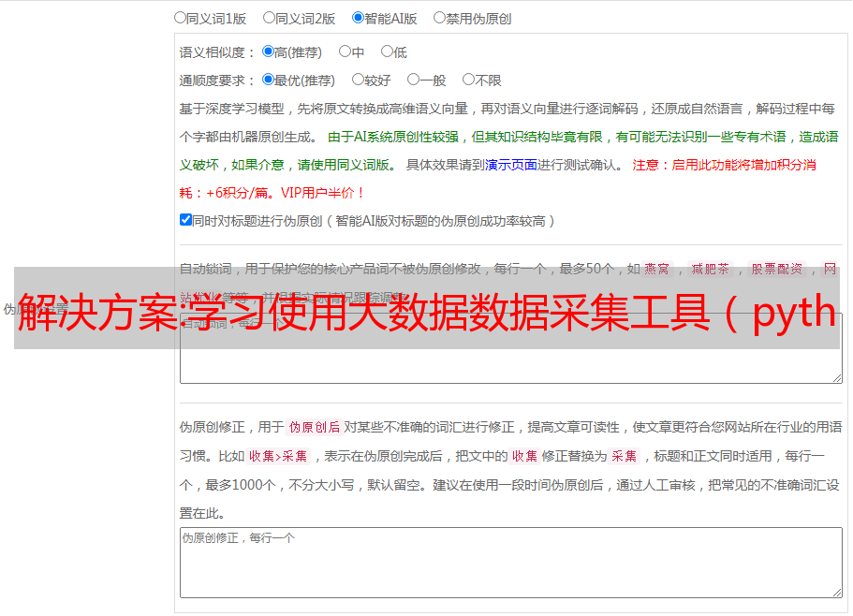Click the 自动锁词 textarea
853x616 pixels.
(x=511, y=348)
